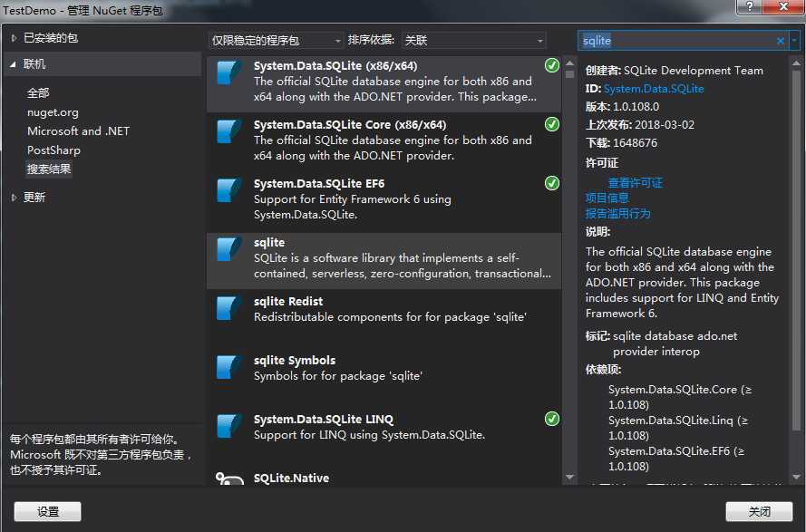Viewport: 806px width, 532px height.
Task: Click the System.Data.SQLite EF6 package icon
Action: pos(228,190)
